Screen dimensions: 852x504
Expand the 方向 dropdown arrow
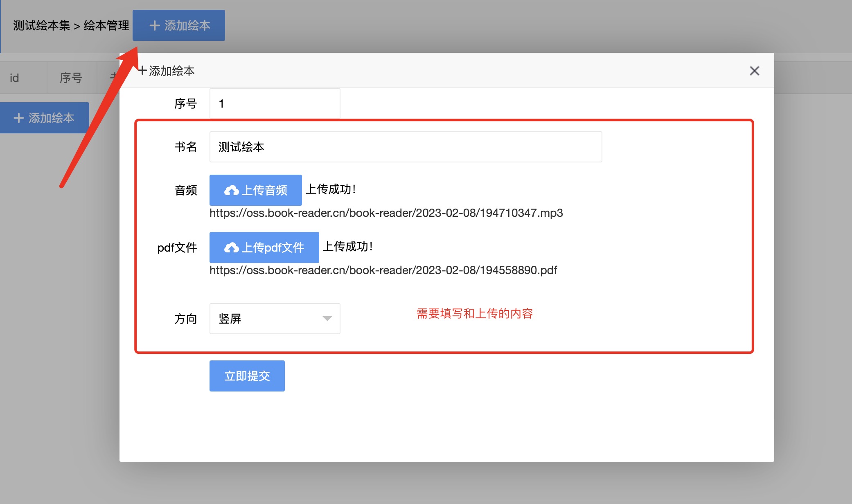[327, 319]
